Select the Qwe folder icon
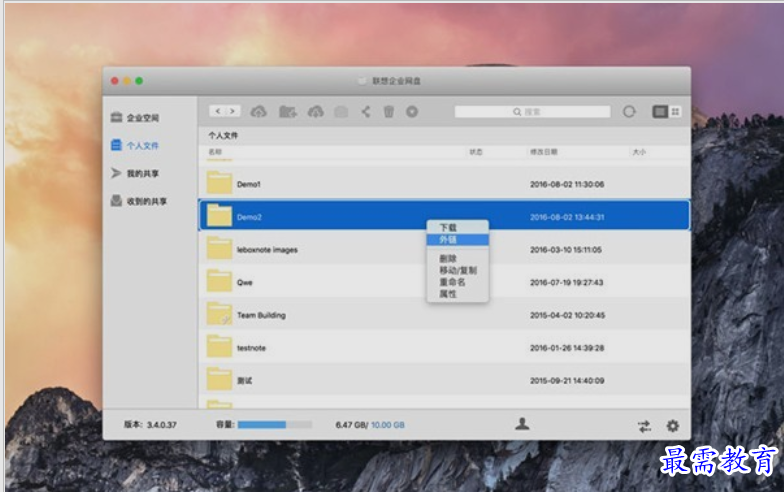The image size is (784, 492). point(219,281)
